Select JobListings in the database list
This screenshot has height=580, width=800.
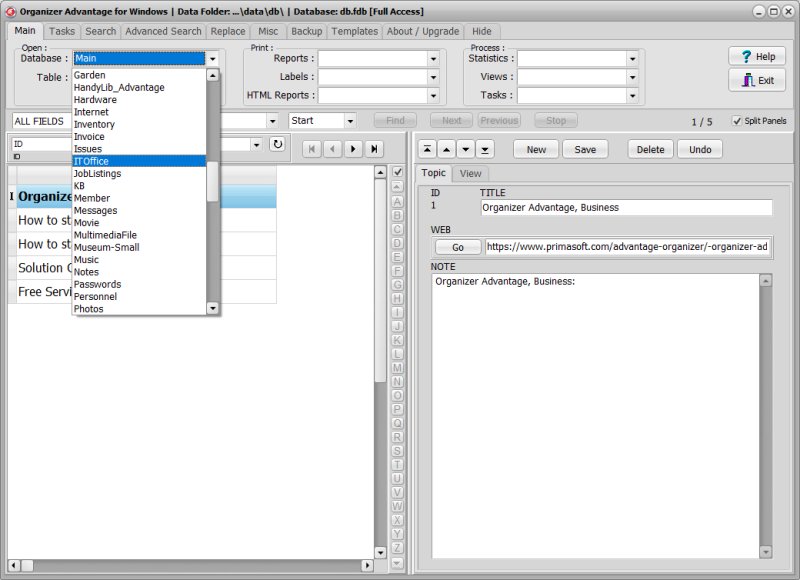click(x=139, y=173)
